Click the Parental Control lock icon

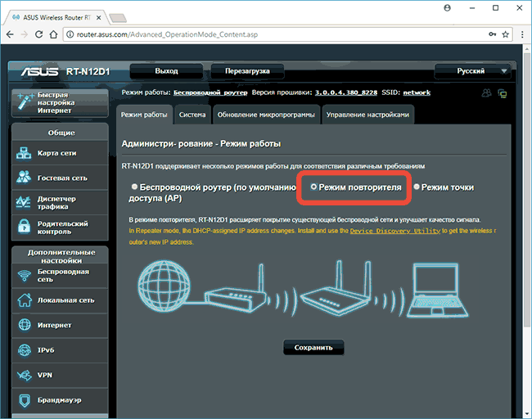24,227
